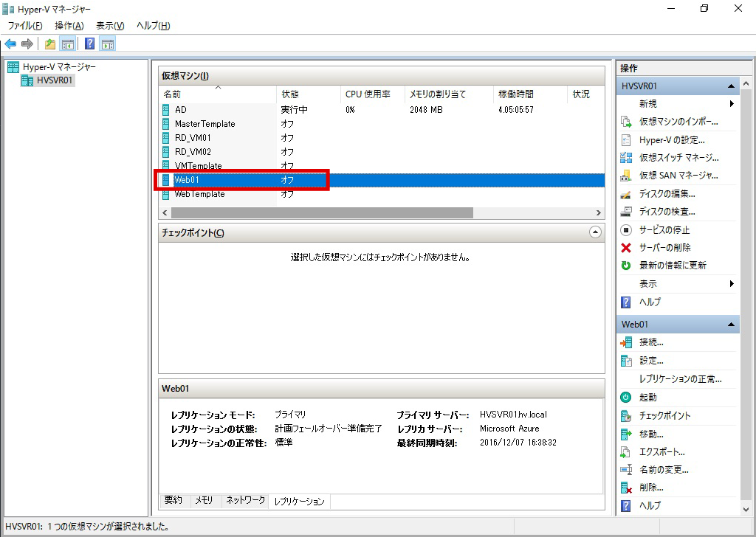This screenshot has height=537, width=756.
Task: Click the 接続 connect icon
Action: click(626, 342)
